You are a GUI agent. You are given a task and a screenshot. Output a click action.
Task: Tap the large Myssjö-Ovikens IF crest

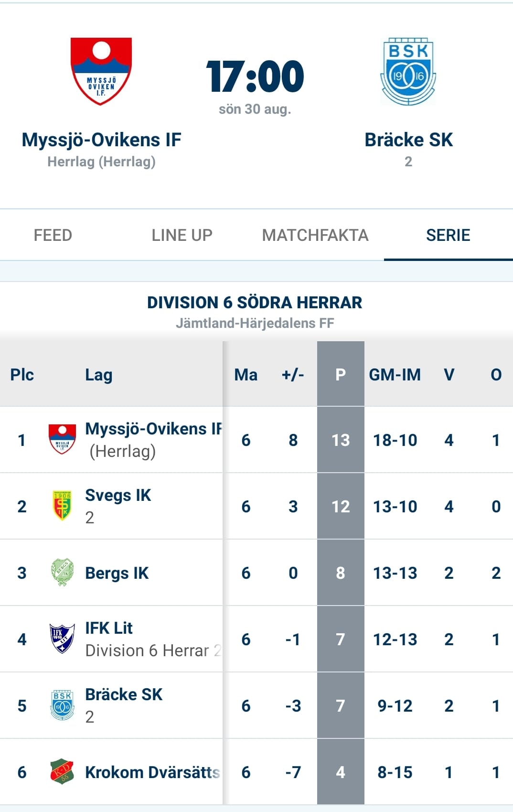101,71
